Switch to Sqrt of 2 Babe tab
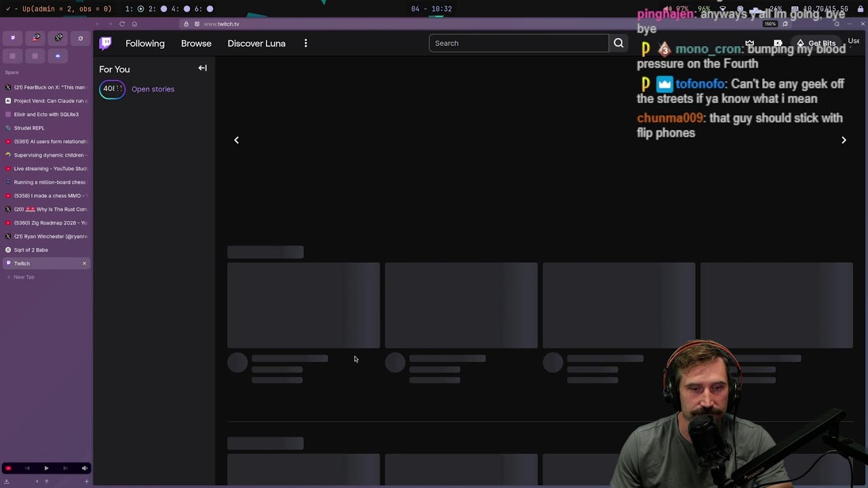Screen dimensions: 868x488 46,250
